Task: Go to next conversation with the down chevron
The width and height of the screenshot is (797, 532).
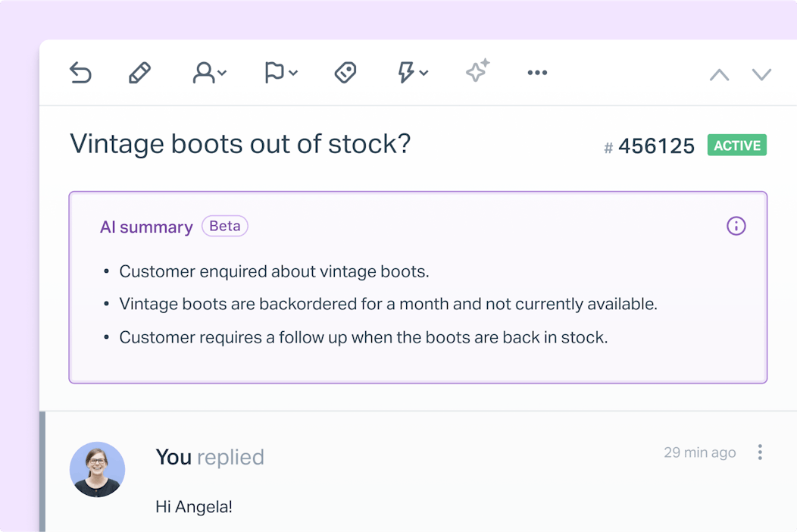Action: coord(761,74)
